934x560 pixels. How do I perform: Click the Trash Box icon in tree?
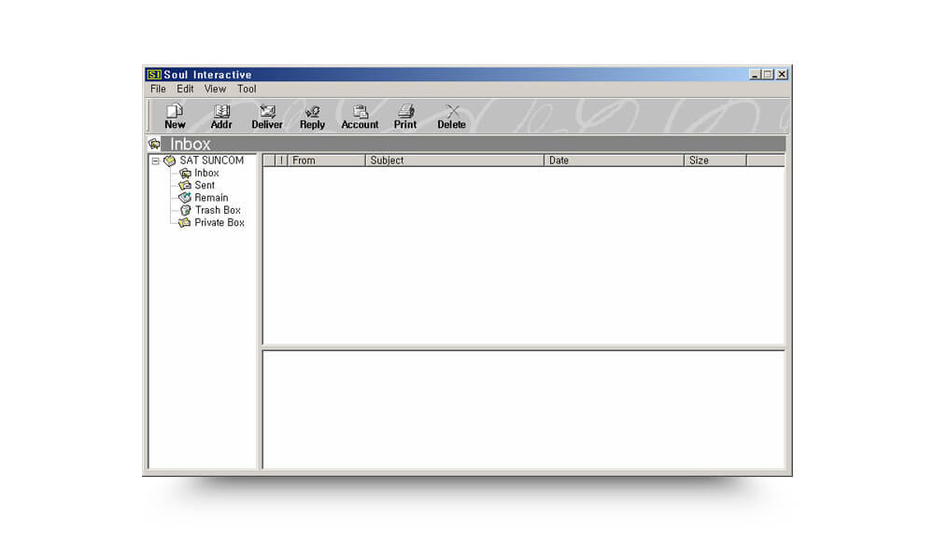pyautogui.click(x=185, y=210)
